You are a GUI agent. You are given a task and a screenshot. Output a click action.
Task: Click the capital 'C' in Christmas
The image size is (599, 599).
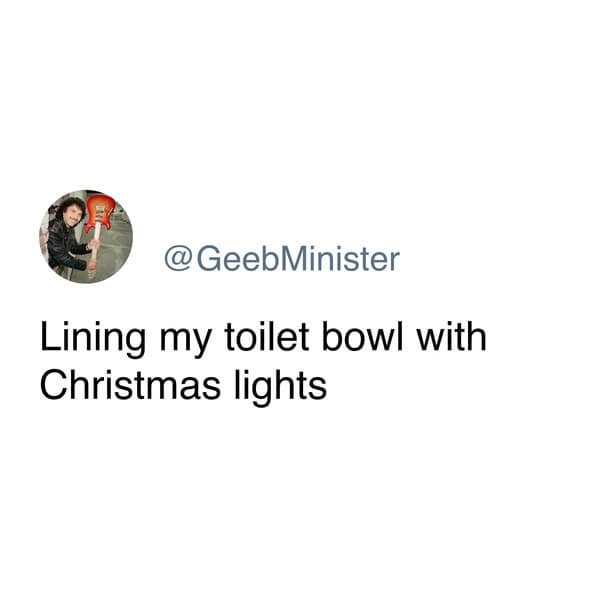(x=53, y=385)
